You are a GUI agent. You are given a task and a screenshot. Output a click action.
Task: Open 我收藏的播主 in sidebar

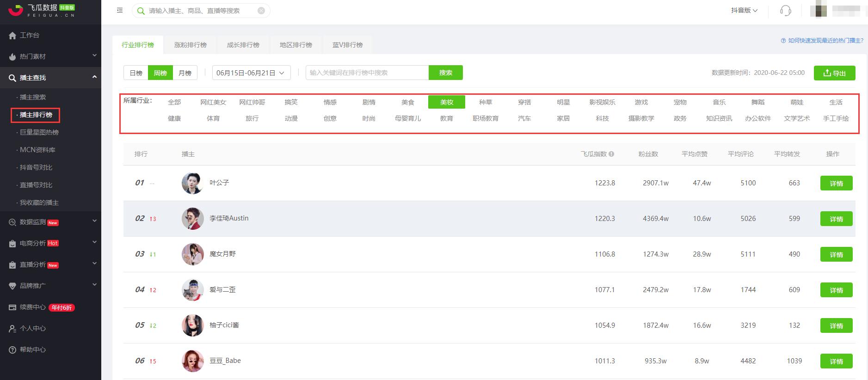point(39,202)
